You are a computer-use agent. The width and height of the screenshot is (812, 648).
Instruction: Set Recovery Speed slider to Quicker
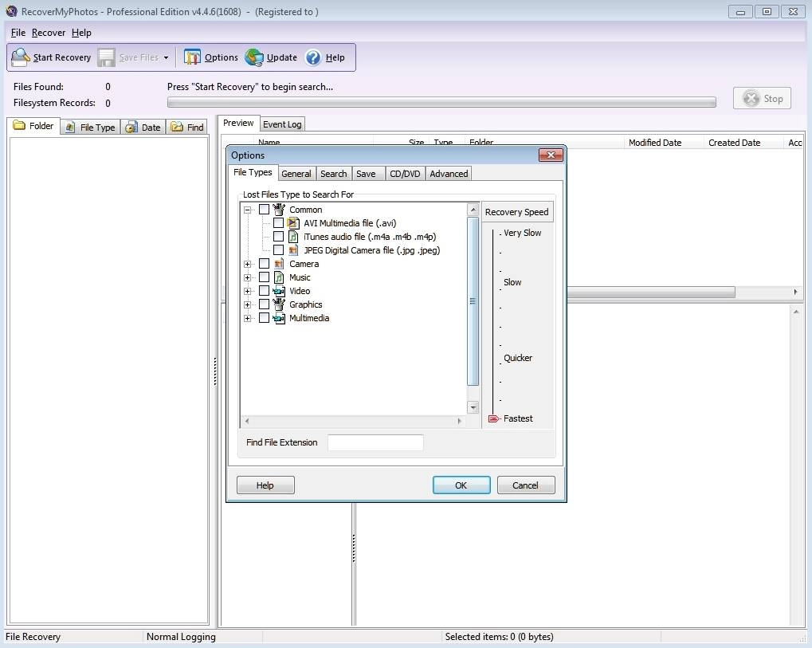coord(494,363)
